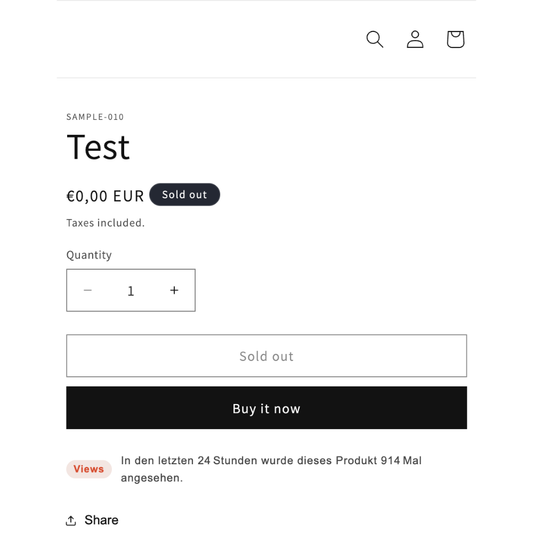Click the Taxes included text

[105, 223]
